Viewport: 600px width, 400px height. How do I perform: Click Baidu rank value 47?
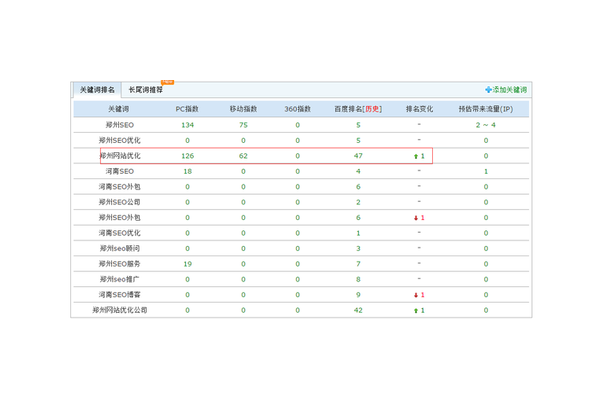click(x=358, y=156)
